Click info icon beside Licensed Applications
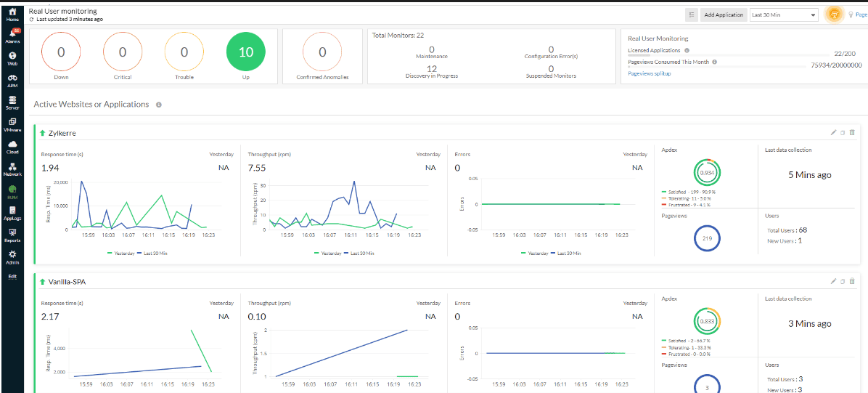The height and width of the screenshot is (393, 868). [x=687, y=50]
